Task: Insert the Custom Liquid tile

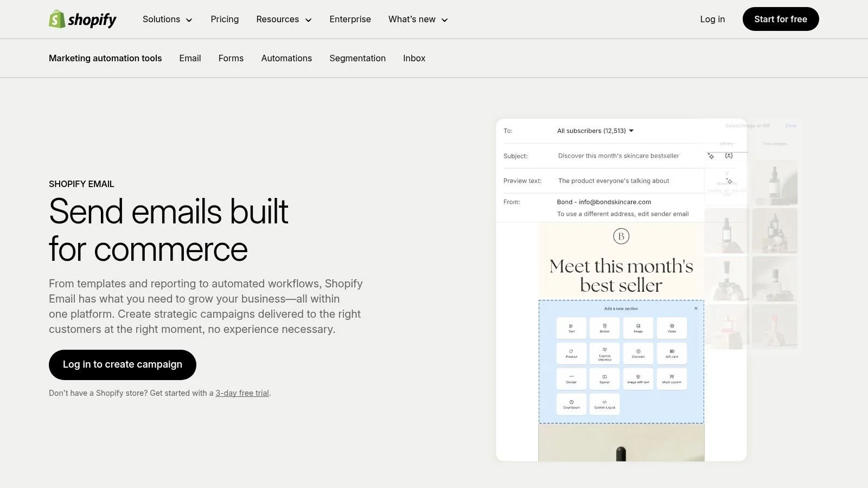Action: pyautogui.click(x=604, y=404)
